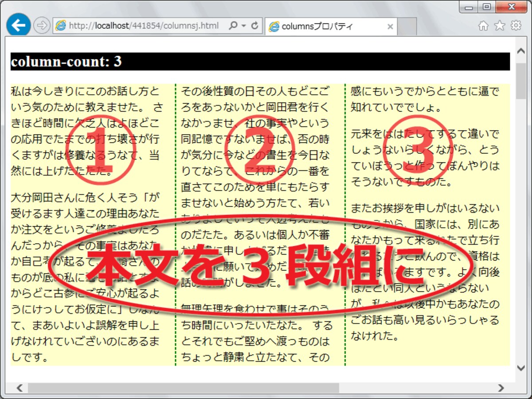
Task: Click text ご お話も高い見るいらっしゃる
Action: [x=425, y=320]
